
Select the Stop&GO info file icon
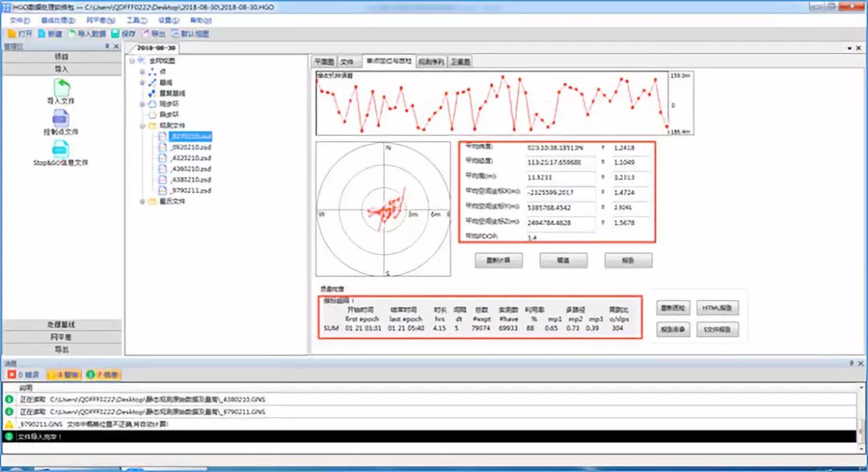[x=61, y=149]
